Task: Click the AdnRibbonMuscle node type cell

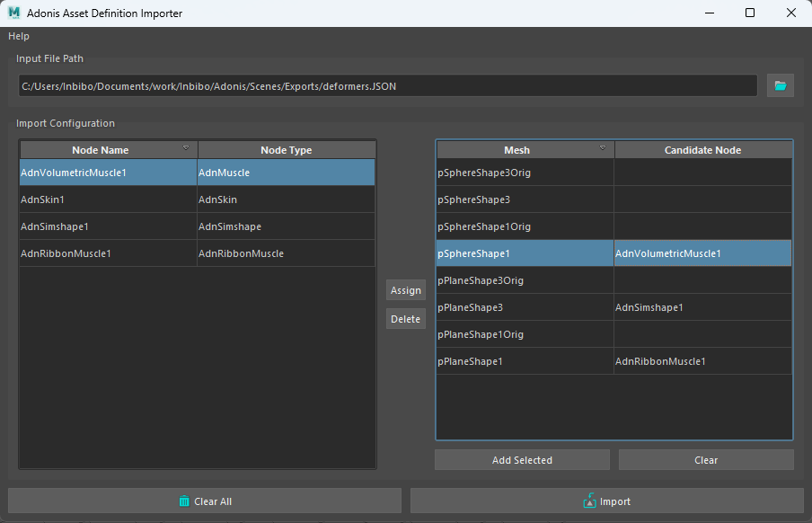Action: (x=287, y=253)
